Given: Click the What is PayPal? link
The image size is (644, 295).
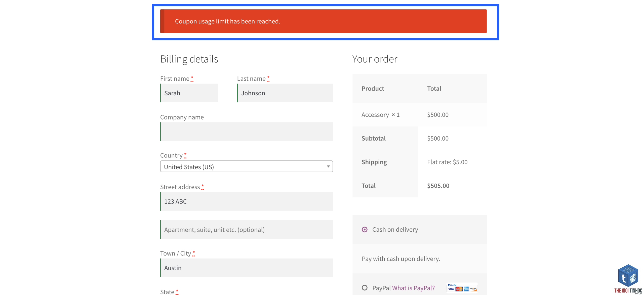Looking at the screenshot, I should (413, 288).
